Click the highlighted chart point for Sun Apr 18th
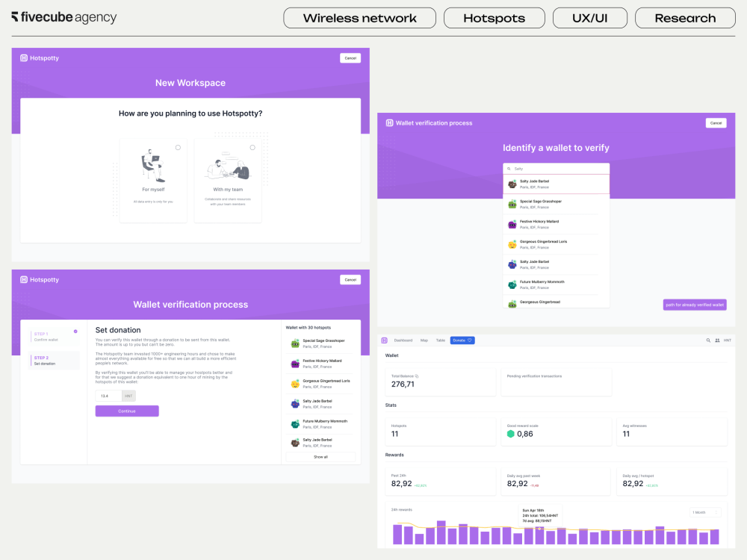747x560 pixels. pyautogui.click(x=539, y=529)
